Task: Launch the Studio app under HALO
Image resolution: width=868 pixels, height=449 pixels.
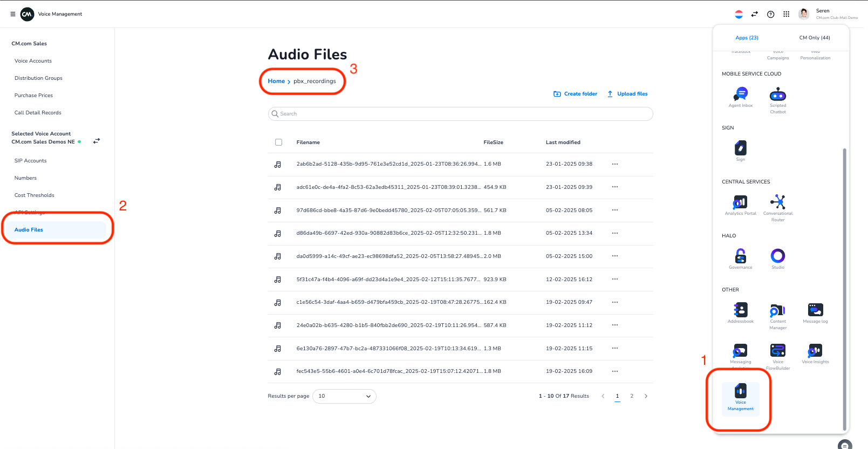Action: pyautogui.click(x=777, y=256)
